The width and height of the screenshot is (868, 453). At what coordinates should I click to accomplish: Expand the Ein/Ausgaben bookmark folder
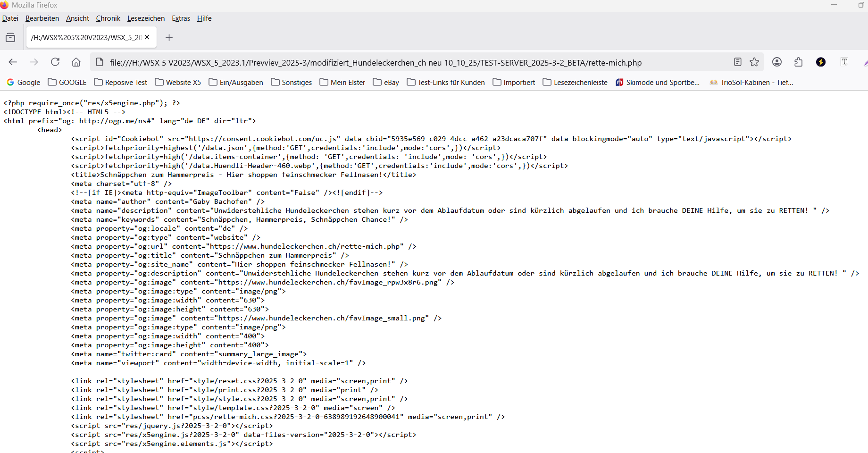click(x=236, y=83)
